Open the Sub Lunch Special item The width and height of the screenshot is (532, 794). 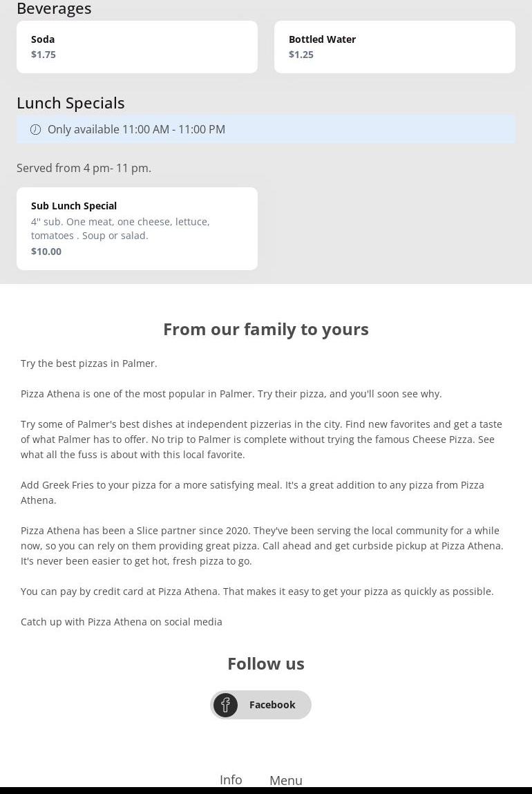coord(137,228)
